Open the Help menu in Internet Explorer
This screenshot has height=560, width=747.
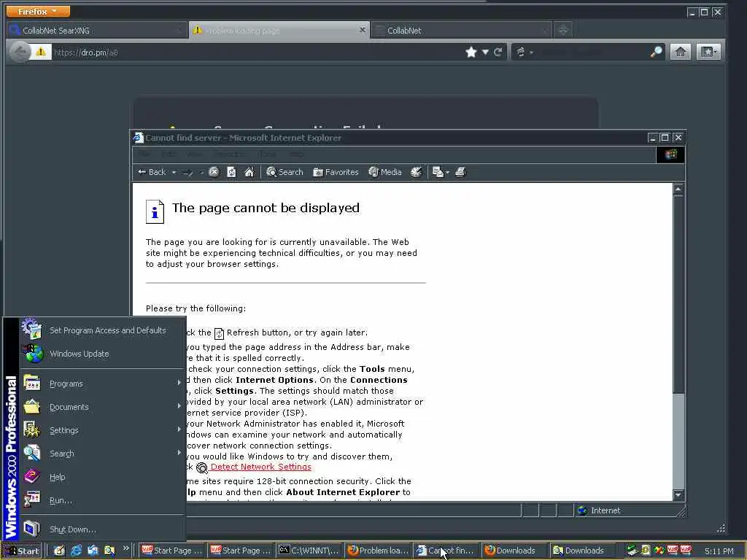[296, 155]
